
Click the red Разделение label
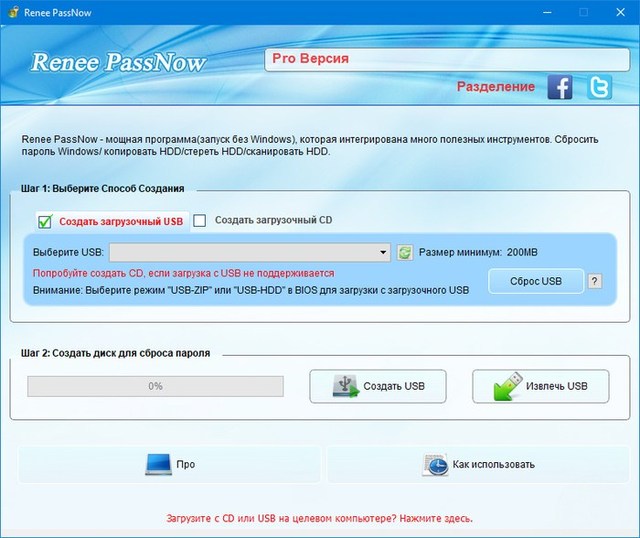(x=496, y=87)
